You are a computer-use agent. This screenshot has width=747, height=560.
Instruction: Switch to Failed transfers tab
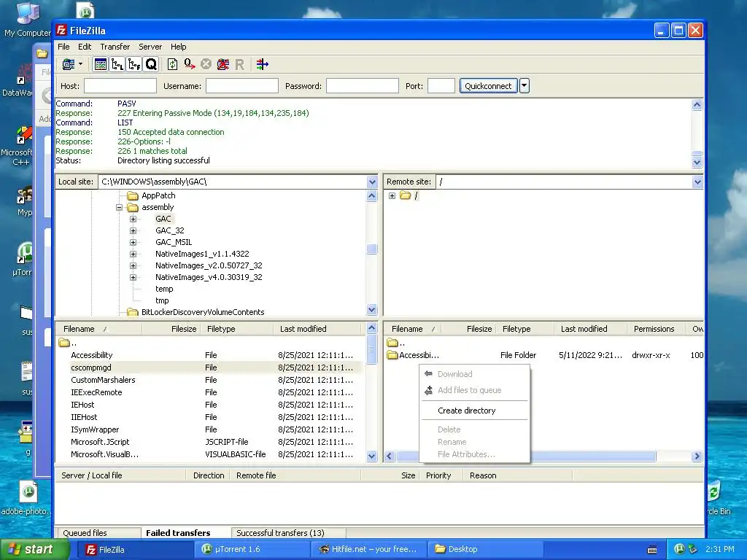178,533
